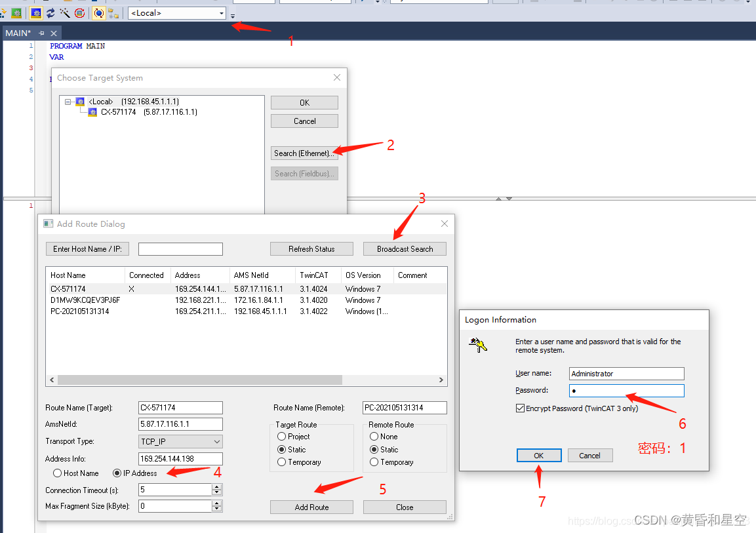Image resolution: width=756 pixels, height=533 pixels.
Task: Open the toolbar overflow options arrow
Action: [233, 16]
